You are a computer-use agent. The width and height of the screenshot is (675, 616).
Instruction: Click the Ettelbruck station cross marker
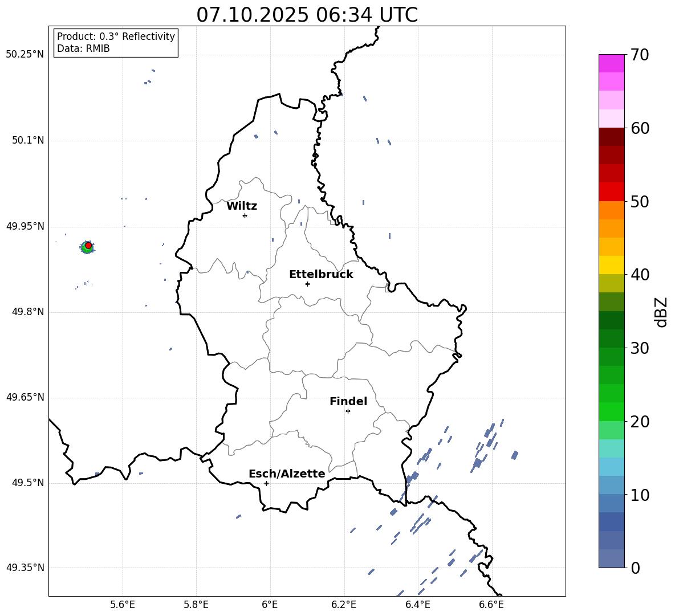click(307, 284)
